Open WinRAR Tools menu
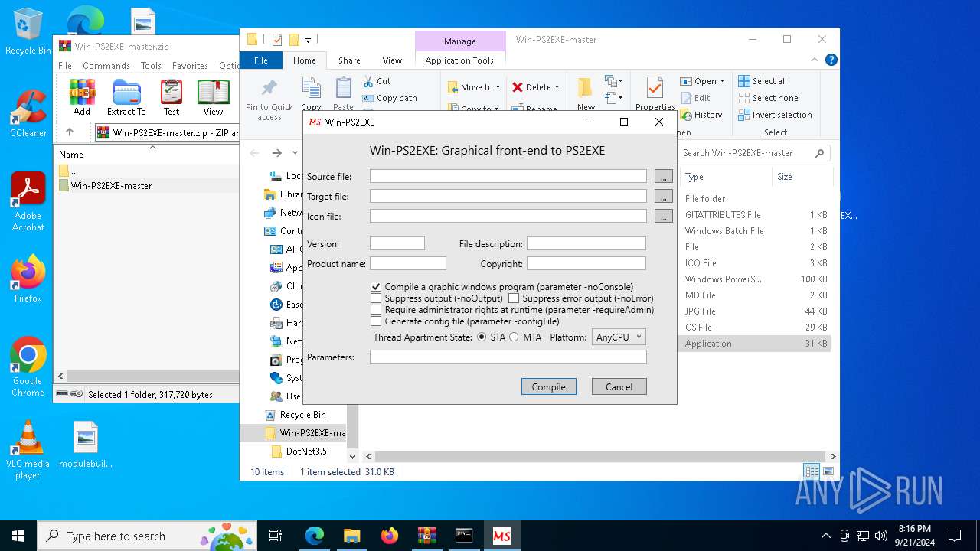This screenshot has height=551, width=980. (151, 66)
